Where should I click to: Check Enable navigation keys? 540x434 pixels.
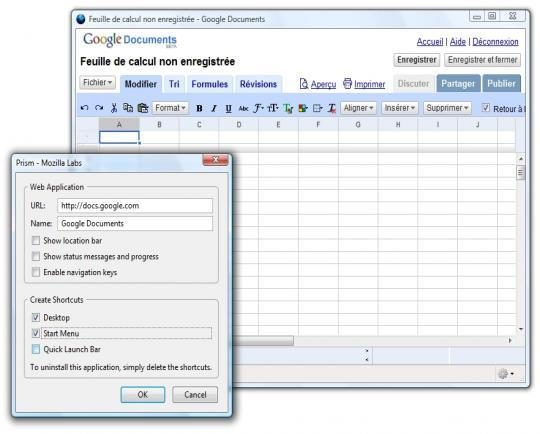coord(36,272)
